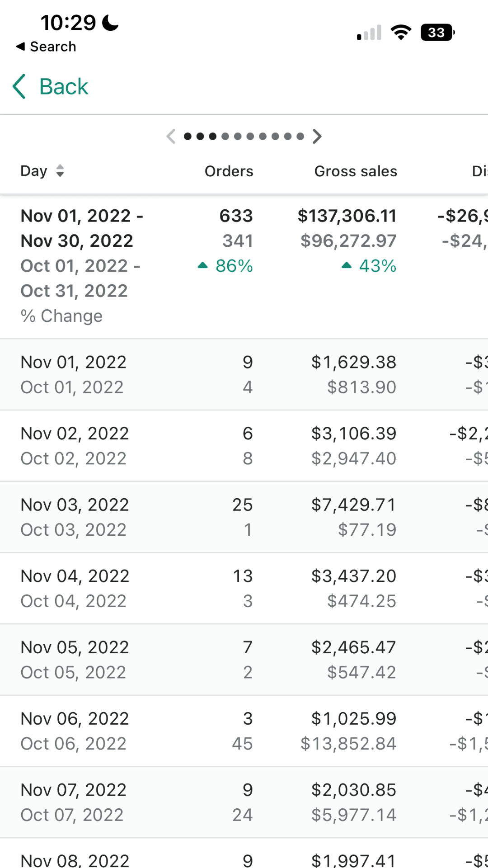
Task: Tap the cellular signal bars
Action: pyautogui.click(x=369, y=33)
